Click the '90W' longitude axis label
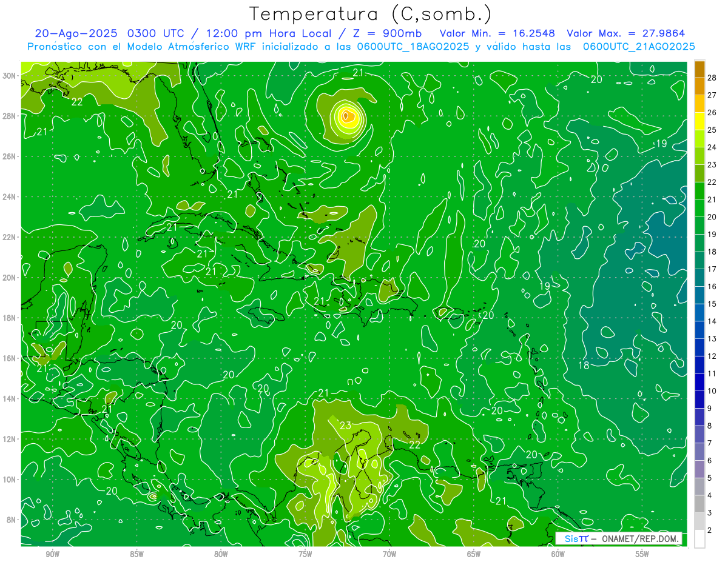728x562 pixels. coord(53,554)
